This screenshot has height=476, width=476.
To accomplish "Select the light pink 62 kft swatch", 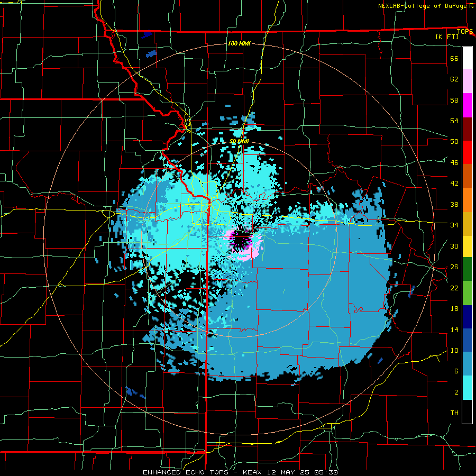I will (467, 81).
